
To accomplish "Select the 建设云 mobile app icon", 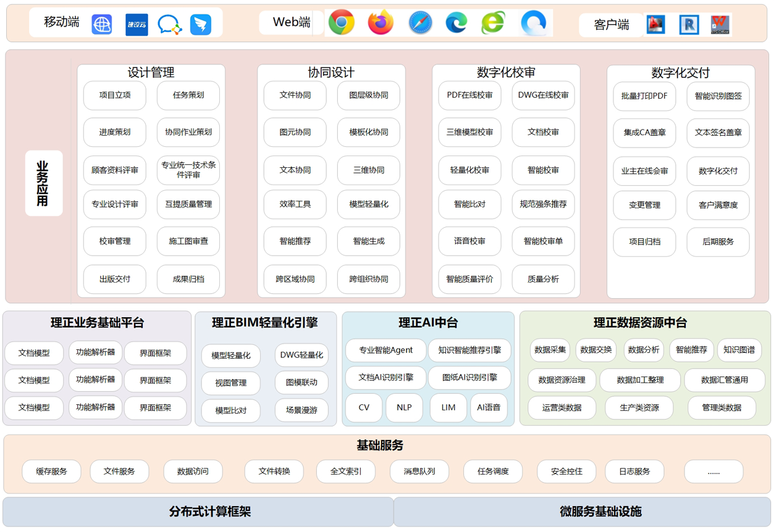I will point(137,25).
